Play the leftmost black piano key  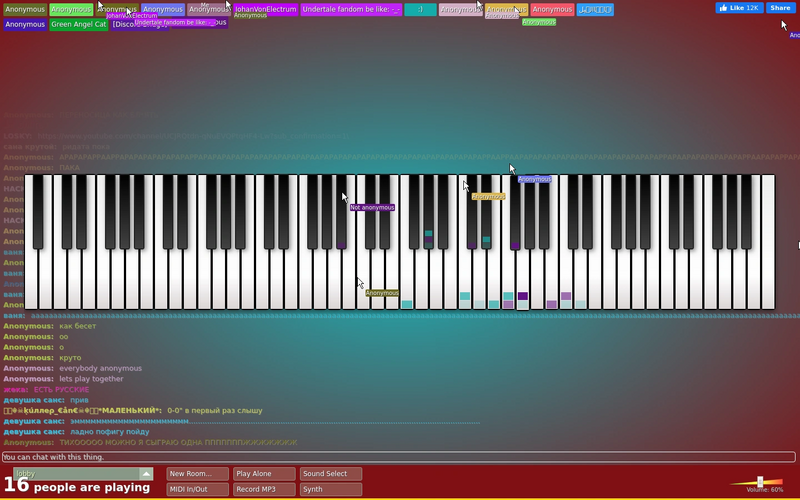(38, 212)
